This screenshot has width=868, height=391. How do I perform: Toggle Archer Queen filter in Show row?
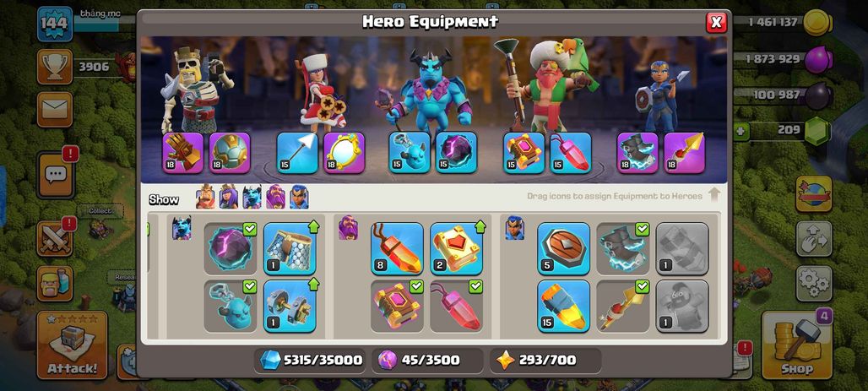pyautogui.click(x=229, y=197)
